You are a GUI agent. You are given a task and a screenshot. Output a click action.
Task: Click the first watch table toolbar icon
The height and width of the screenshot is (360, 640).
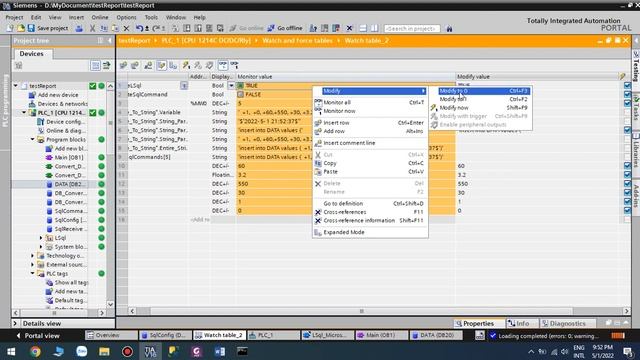[x=123, y=65]
